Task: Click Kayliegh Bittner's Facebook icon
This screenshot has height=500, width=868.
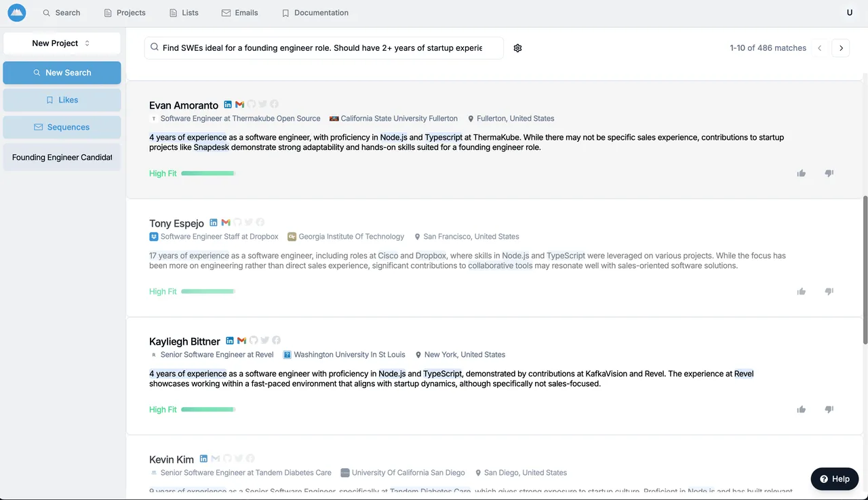Action: [x=277, y=341]
